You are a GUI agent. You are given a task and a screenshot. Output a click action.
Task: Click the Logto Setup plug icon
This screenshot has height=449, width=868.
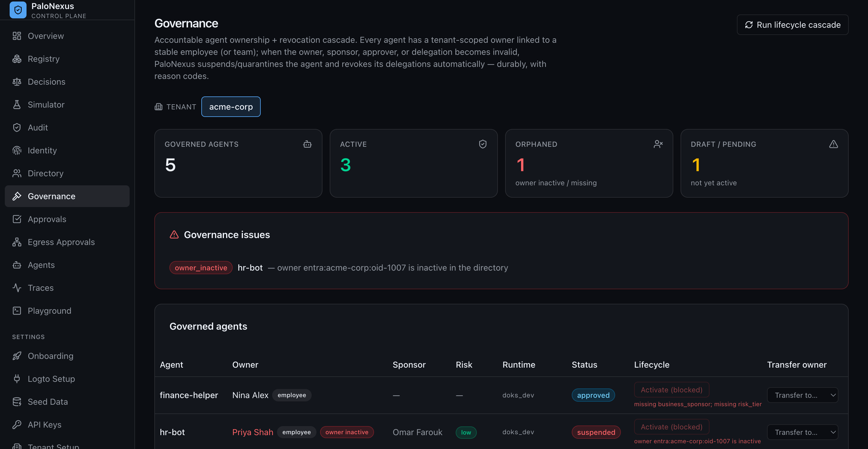tap(17, 378)
